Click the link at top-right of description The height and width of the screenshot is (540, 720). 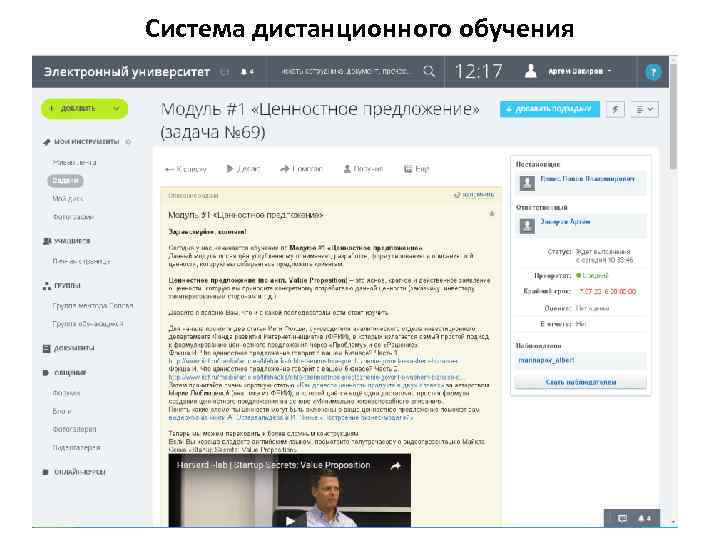(x=474, y=195)
